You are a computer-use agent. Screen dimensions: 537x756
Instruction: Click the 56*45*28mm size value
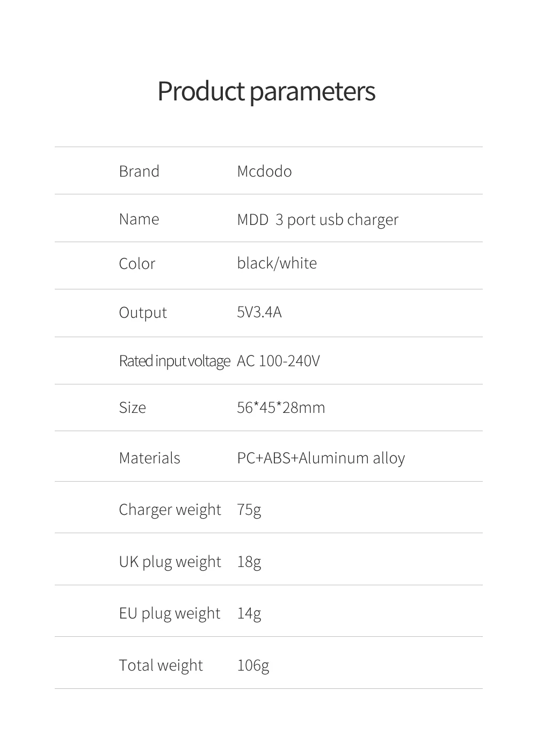[x=281, y=408]
